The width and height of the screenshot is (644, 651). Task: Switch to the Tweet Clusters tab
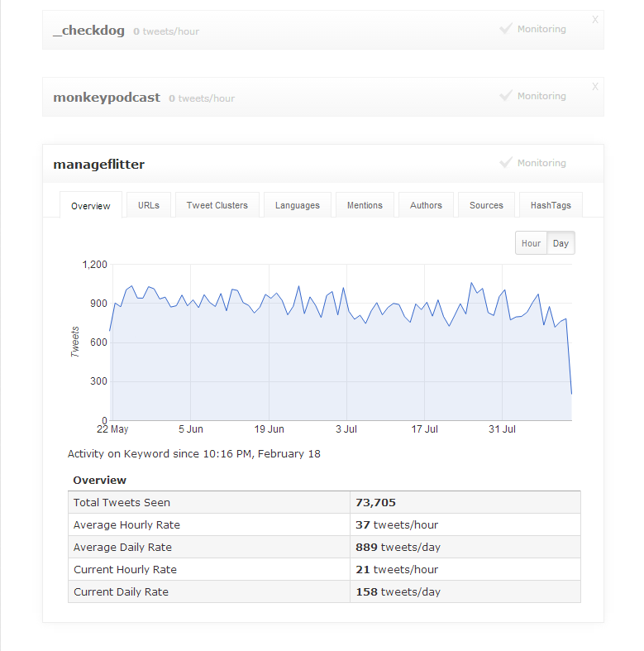click(217, 205)
